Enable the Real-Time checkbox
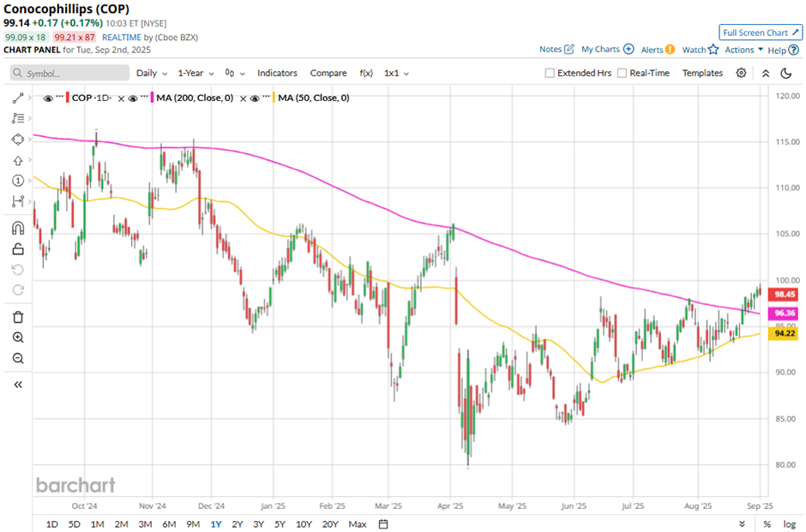The width and height of the screenshot is (806, 532). point(622,73)
